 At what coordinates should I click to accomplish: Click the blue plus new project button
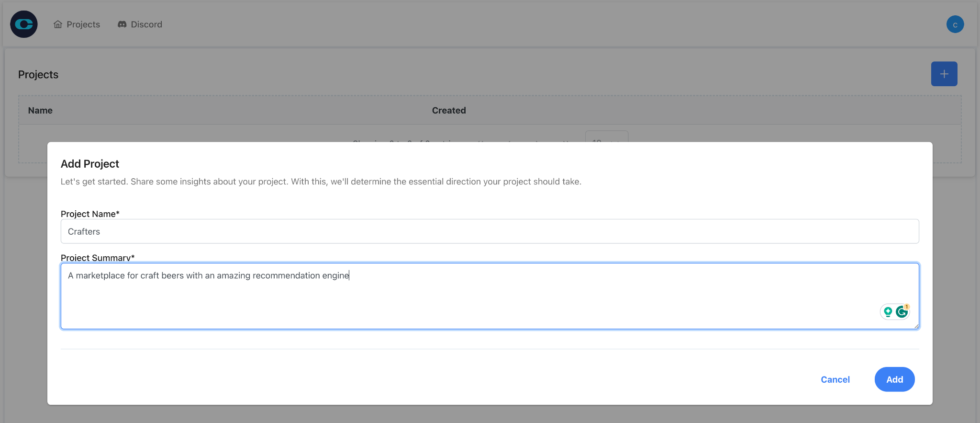pos(944,74)
